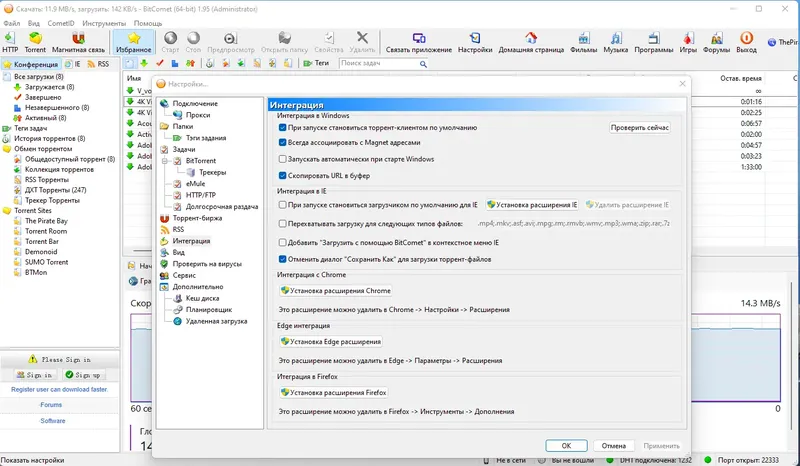This screenshot has width=800, height=466.
Task: Click Проверить сейчас button
Action: pos(640,128)
